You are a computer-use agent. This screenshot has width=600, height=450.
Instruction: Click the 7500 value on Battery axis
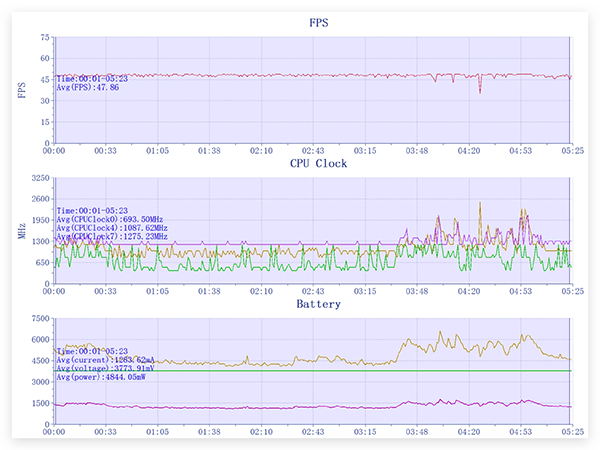(38, 319)
